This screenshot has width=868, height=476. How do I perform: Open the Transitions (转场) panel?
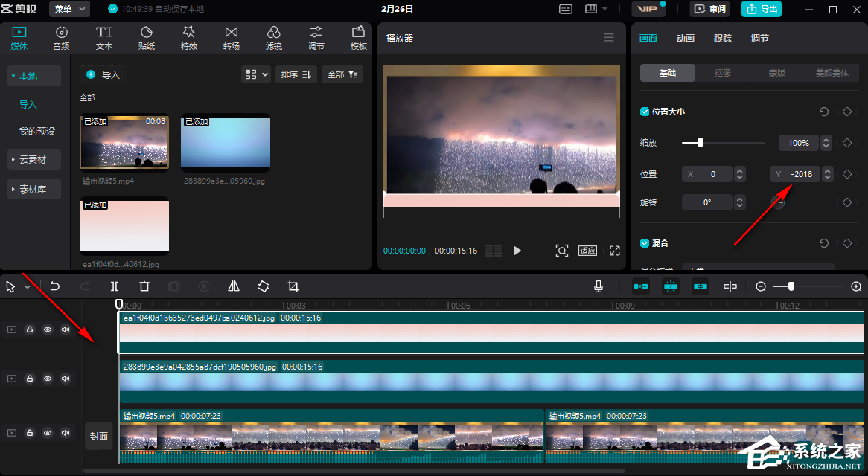pyautogui.click(x=232, y=38)
